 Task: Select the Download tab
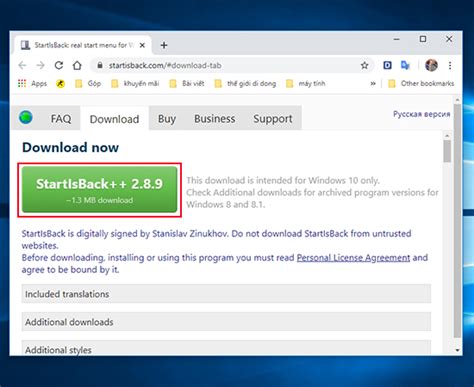coord(114,119)
